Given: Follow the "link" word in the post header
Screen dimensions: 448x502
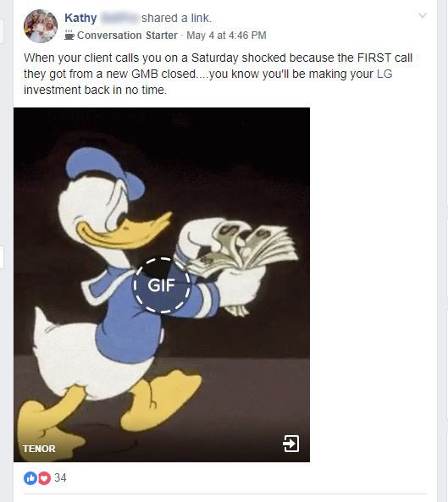Looking at the screenshot, I should point(201,18).
